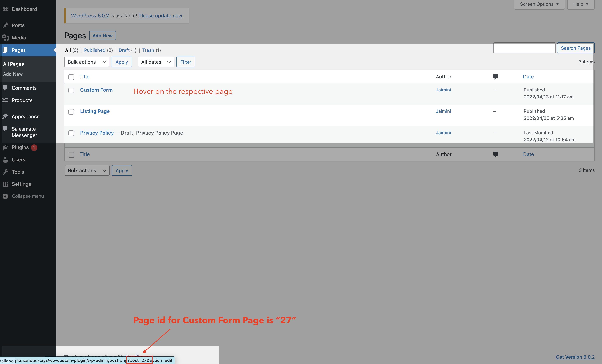The height and width of the screenshot is (364, 602).
Task: Click inside the page search field
Action: 524,48
